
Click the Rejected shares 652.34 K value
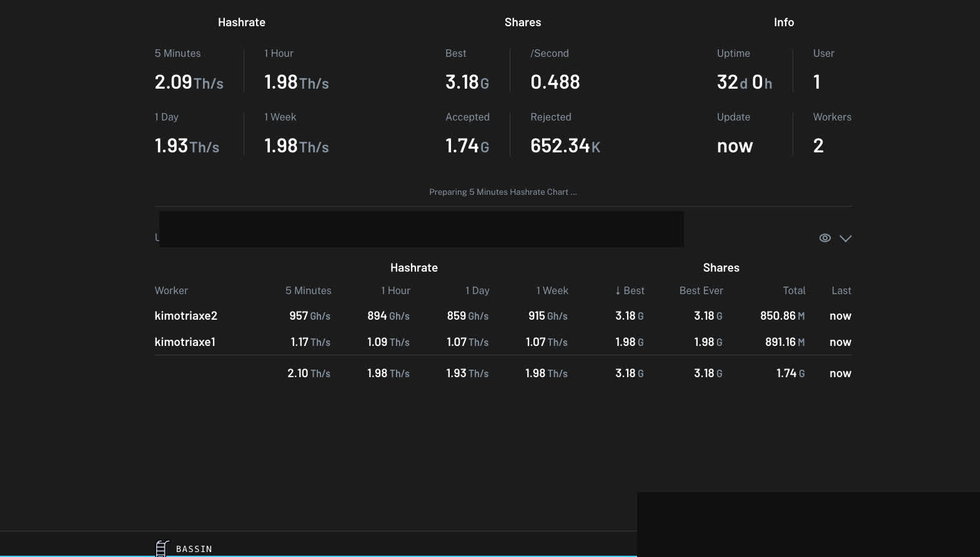click(x=565, y=146)
